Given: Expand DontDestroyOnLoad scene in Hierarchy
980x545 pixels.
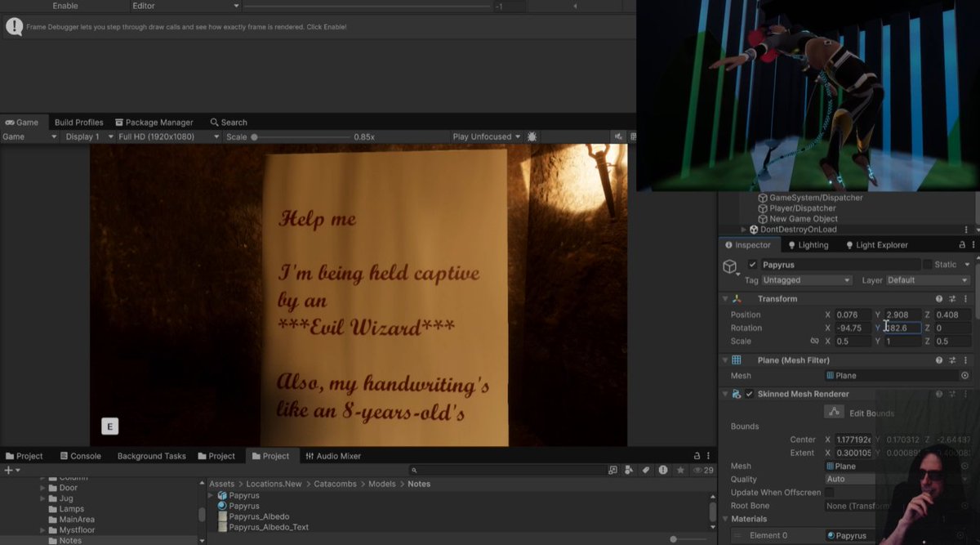Looking at the screenshot, I should click(x=743, y=230).
